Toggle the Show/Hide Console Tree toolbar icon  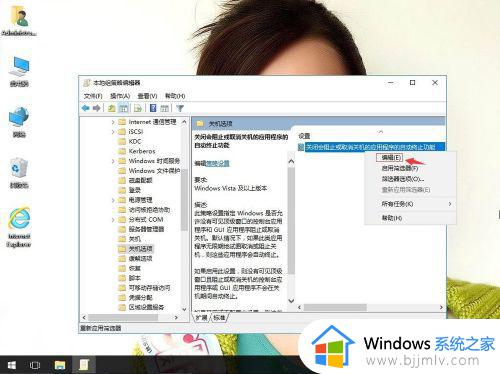pos(123,108)
